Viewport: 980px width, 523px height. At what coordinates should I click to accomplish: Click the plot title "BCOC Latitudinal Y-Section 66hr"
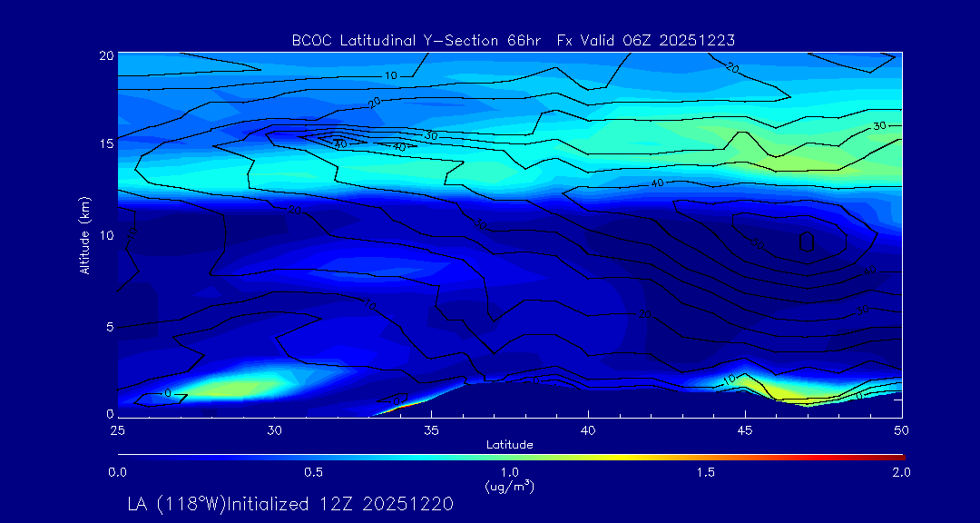416,41
